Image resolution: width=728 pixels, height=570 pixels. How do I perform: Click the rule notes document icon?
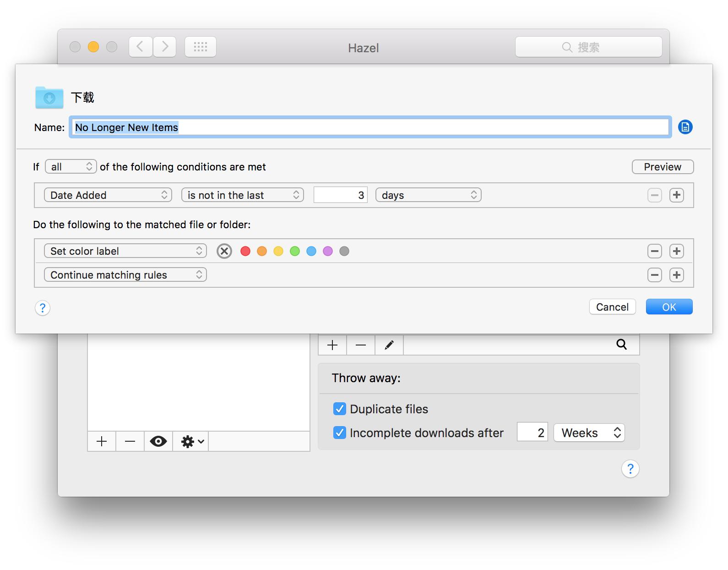[685, 127]
